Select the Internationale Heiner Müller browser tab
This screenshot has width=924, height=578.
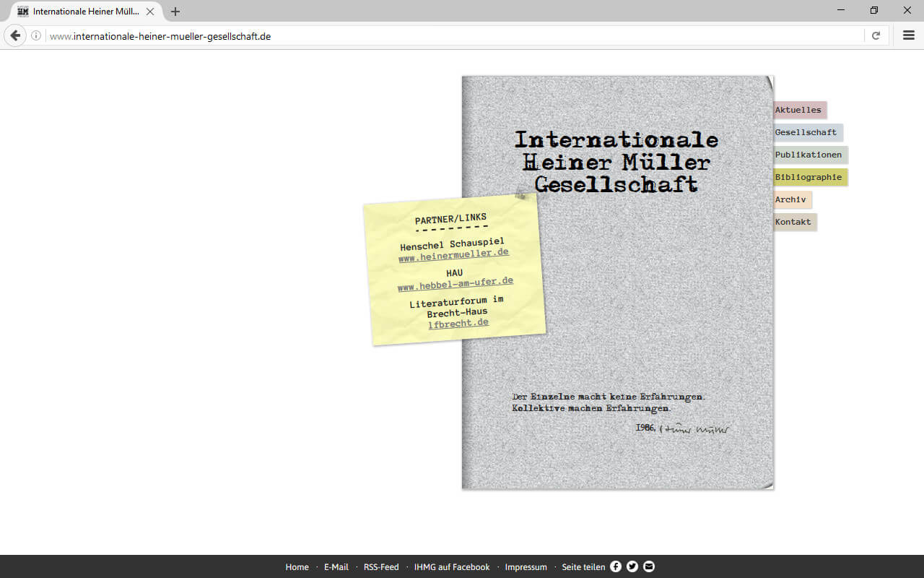pos(85,12)
